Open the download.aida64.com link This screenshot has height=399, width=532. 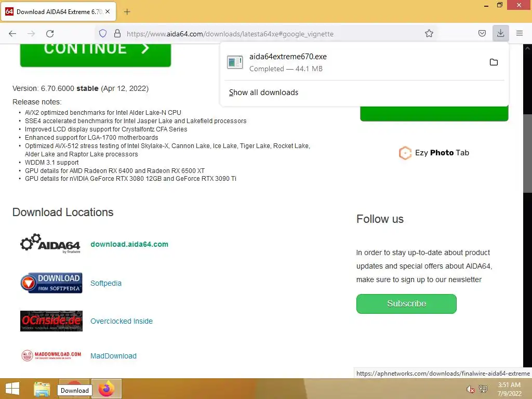[x=129, y=244]
